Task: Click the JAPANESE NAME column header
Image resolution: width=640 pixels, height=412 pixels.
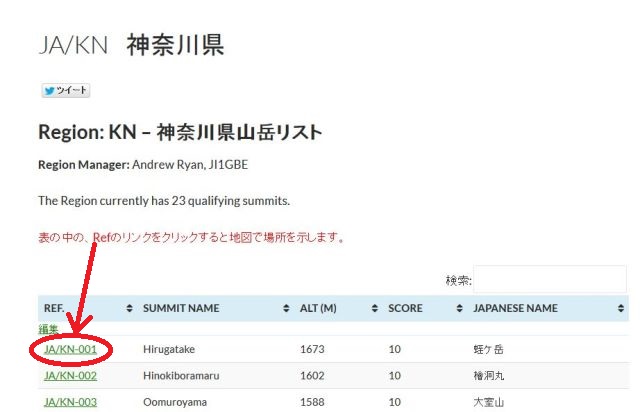Action: [x=515, y=308]
